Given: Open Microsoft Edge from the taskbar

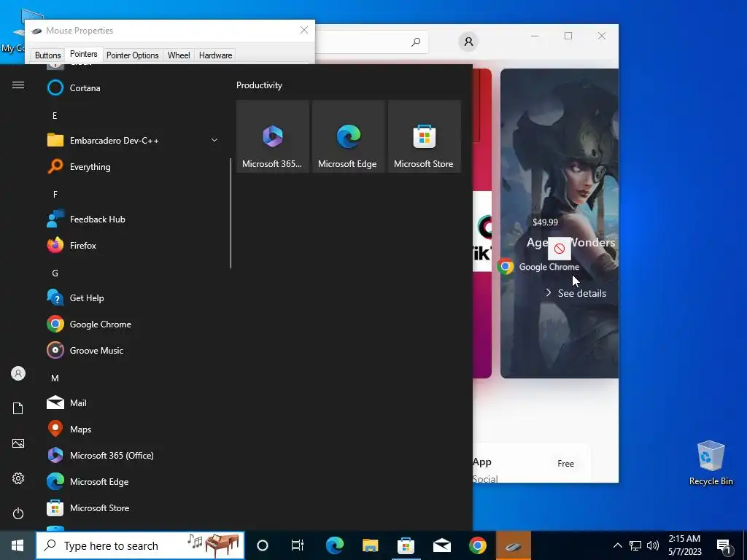Looking at the screenshot, I should (x=334, y=545).
